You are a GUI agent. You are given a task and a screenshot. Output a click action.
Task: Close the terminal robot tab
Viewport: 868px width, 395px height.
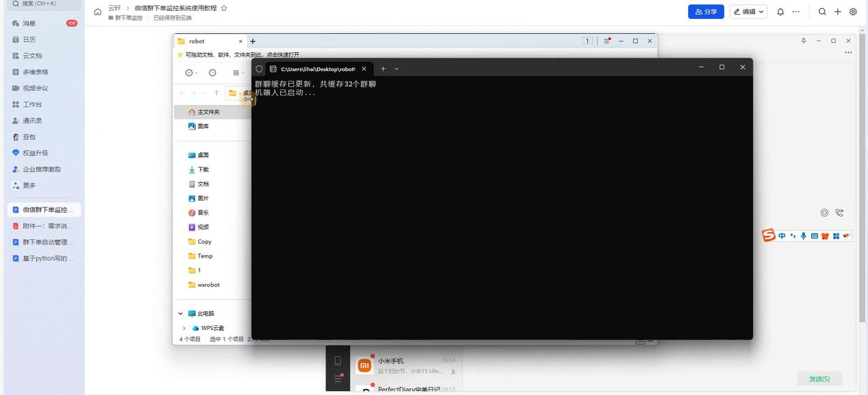(x=364, y=68)
